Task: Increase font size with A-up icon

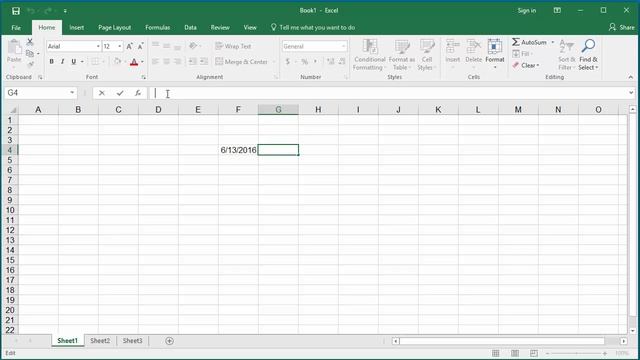Action: point(129,46)
